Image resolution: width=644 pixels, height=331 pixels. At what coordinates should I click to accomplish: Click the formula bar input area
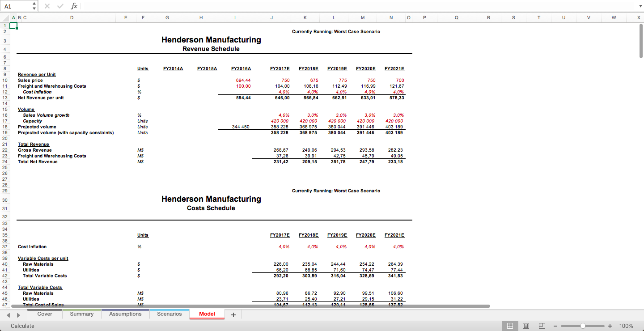coord(358,6)
